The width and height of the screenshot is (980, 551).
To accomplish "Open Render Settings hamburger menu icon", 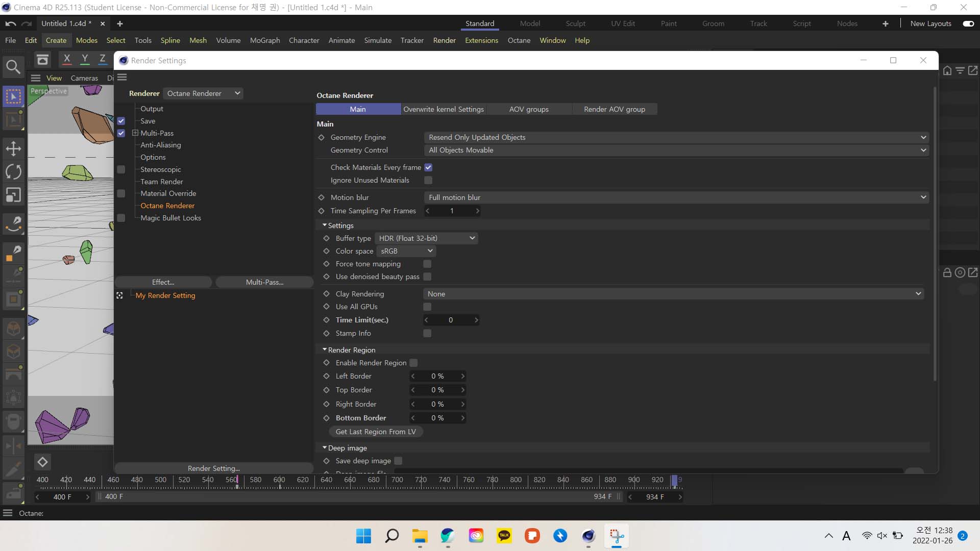I will pyautogui.click(x=122, y=78).
